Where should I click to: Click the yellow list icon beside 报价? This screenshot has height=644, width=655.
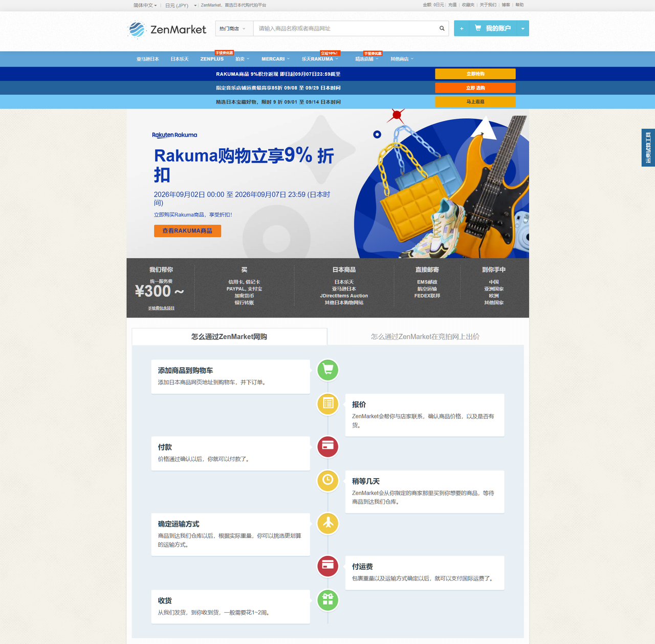[328, 403]
